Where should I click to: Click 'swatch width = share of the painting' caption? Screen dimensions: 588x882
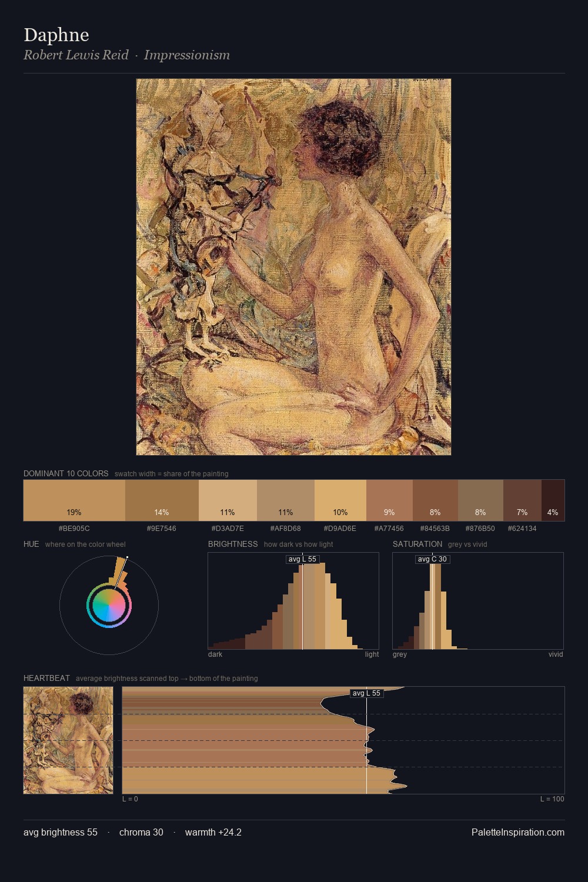point(172,473)
